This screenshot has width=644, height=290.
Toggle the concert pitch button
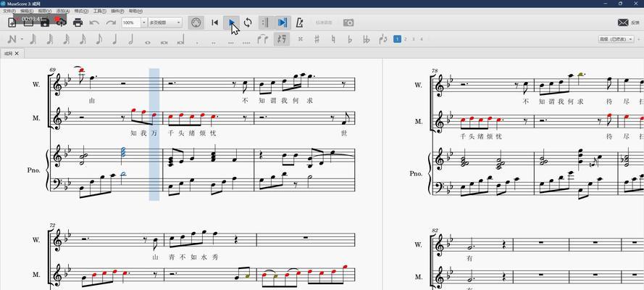pos(324,22)
